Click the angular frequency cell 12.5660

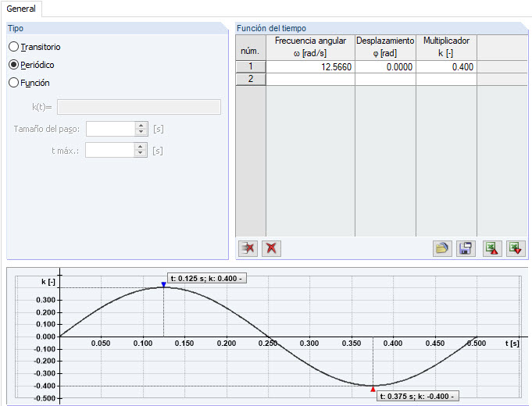[310, 67]
